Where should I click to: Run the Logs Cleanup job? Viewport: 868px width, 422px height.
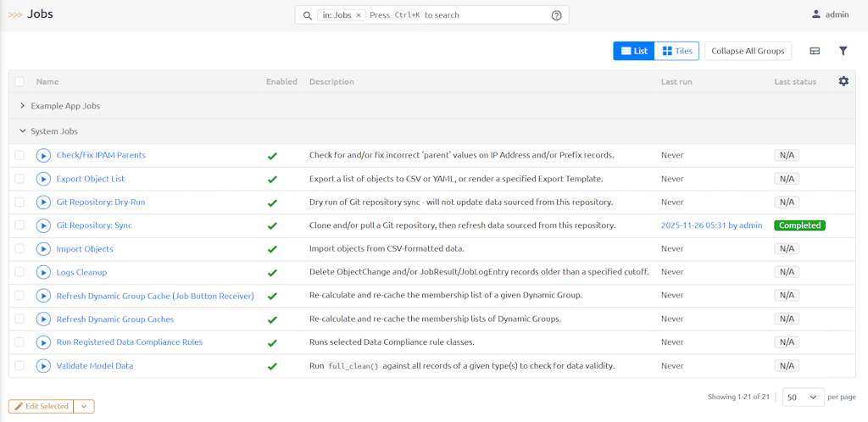point(43,272)
